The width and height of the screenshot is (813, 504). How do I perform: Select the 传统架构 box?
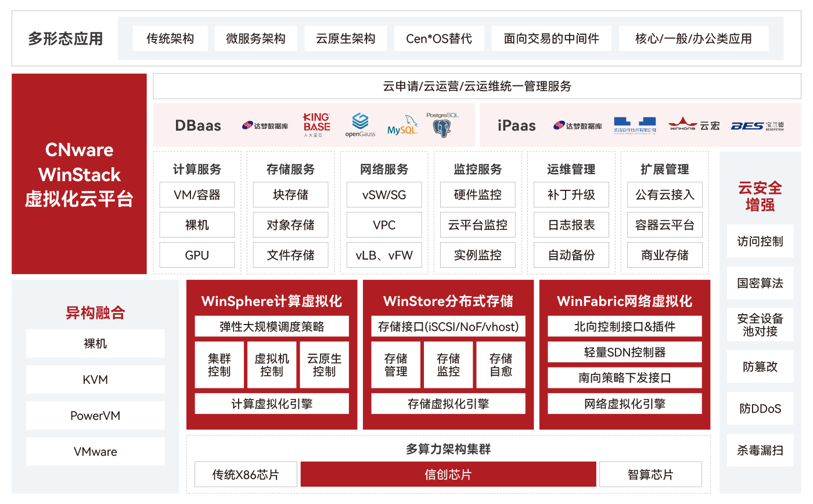(x=170, y=39)
